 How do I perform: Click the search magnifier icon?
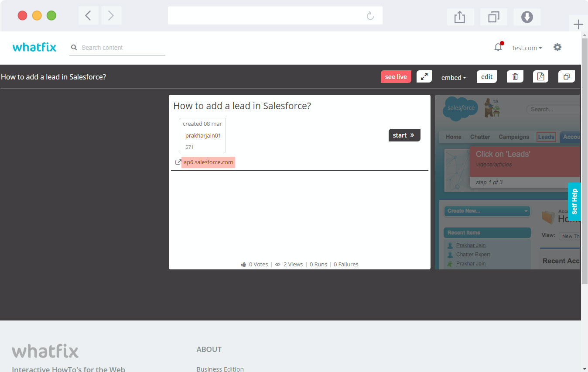[x=74, y=48]
